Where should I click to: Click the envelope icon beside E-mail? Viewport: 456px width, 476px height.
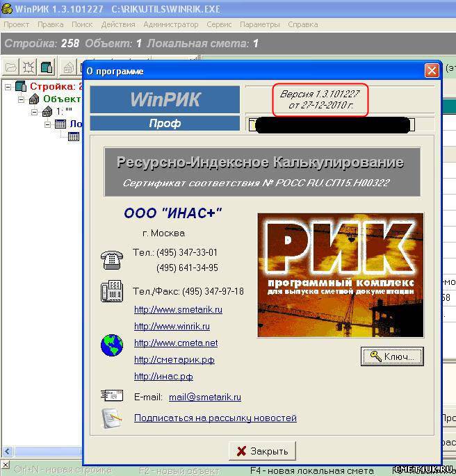coord(111,396)
